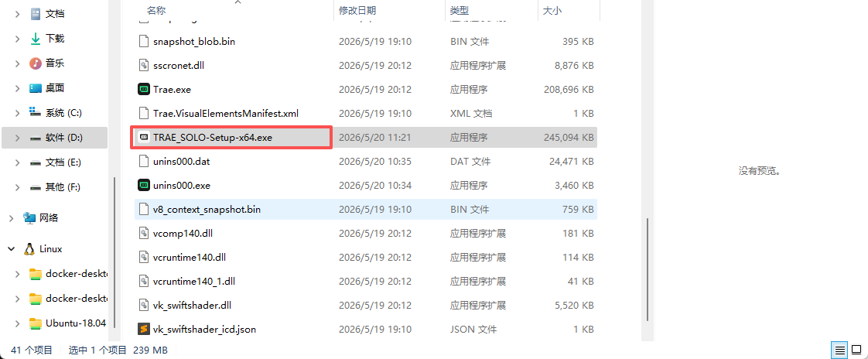This screenshot has width=868, height=359.
Task: Click date 2026/5/20 11:21
Action: 374,138
